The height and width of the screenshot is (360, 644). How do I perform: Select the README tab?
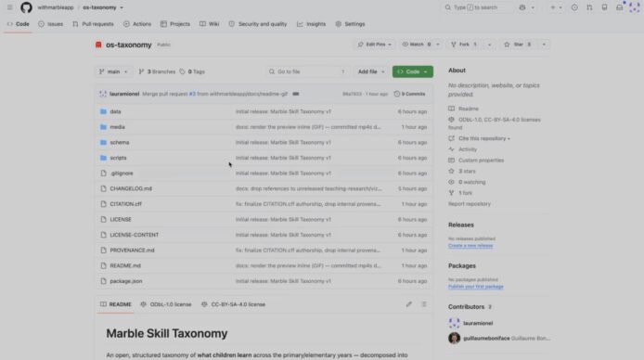click(x=116, y=304)
